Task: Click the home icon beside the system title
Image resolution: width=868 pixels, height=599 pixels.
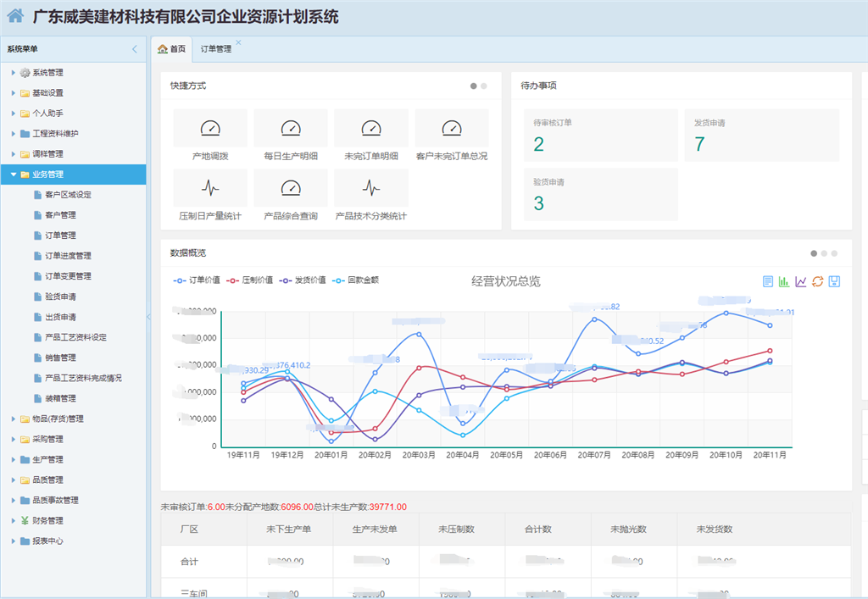Action: pyautogui.click(x=15, y=16)
